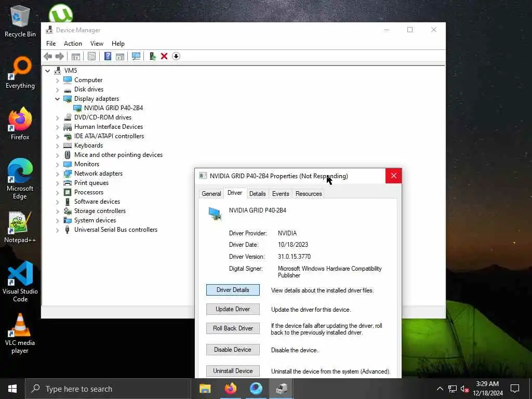Expand IDE ATA/ATAPI controllers category
532x399 pixels.
tap(57, 137)
